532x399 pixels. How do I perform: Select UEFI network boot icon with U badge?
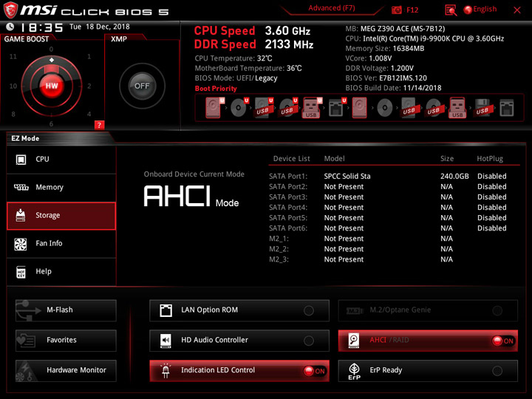click(337, 108)
